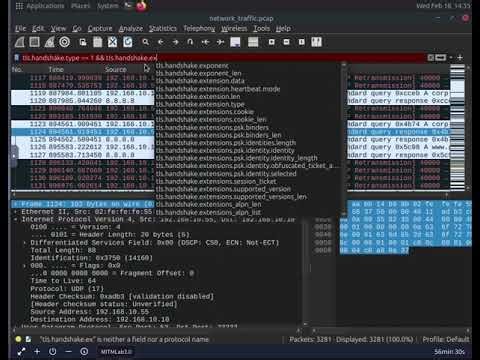Click the expert information status circle
The width and height of the screenshot is (480, 360).
18,339
